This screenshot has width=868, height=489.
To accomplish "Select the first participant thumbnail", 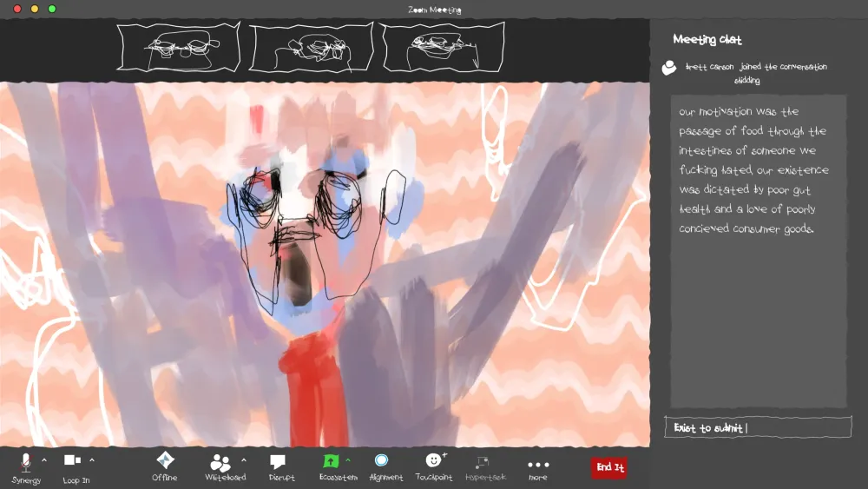I will (x=178, y=47).
